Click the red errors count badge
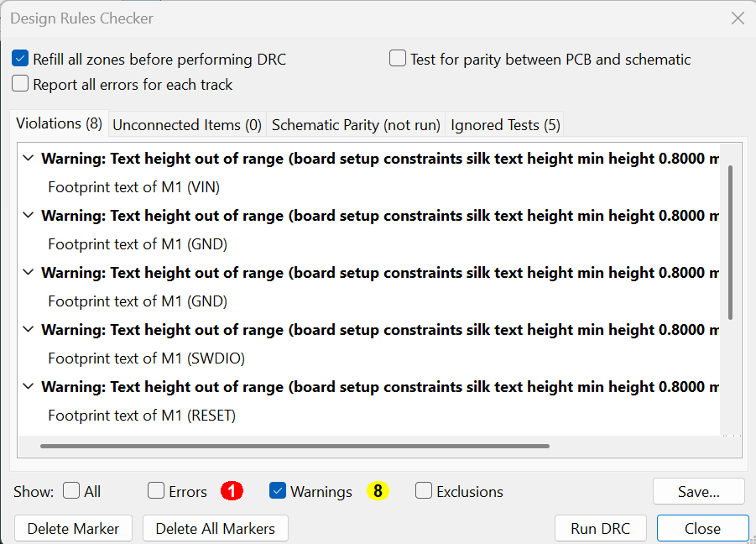This screenshot has width=756, height=544. click(x=232, y=491)
